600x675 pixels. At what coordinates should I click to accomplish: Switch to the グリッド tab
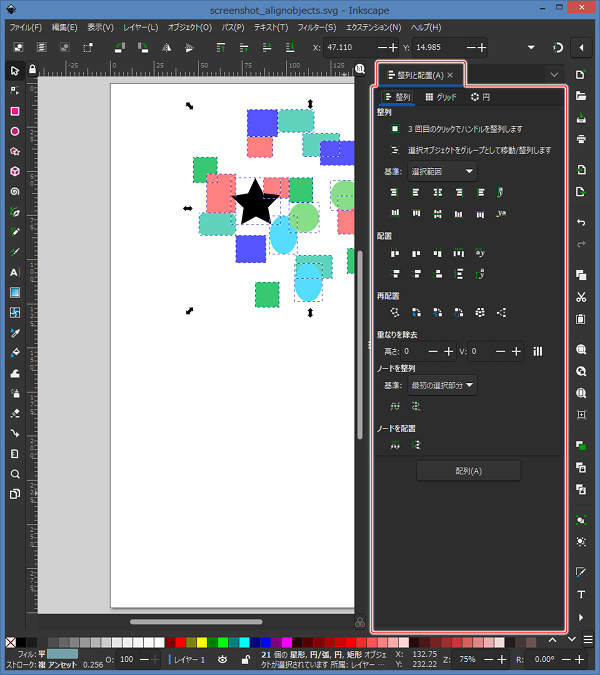pyautogui.click(x=440, y=97)
